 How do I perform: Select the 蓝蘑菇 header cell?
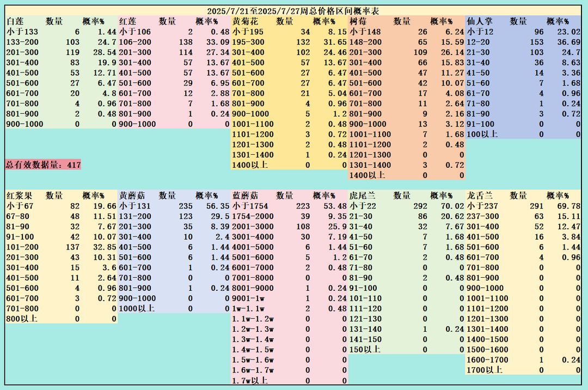pyautogui.click(x=245, y=196)
